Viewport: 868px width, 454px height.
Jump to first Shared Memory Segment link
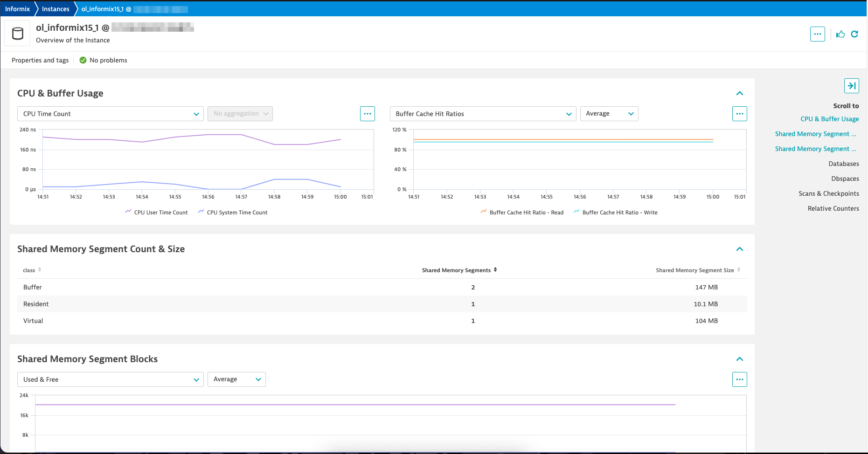click(816, 134)
